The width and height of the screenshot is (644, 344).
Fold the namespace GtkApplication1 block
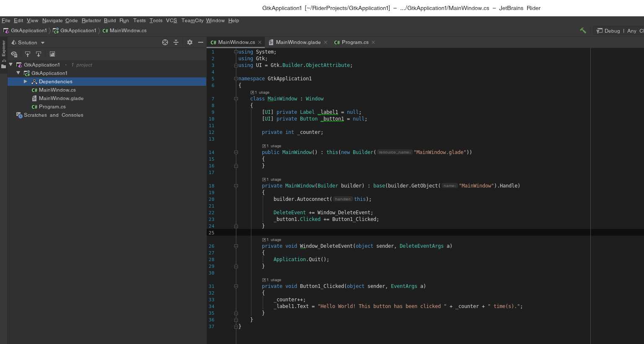(x=236, y=79)
